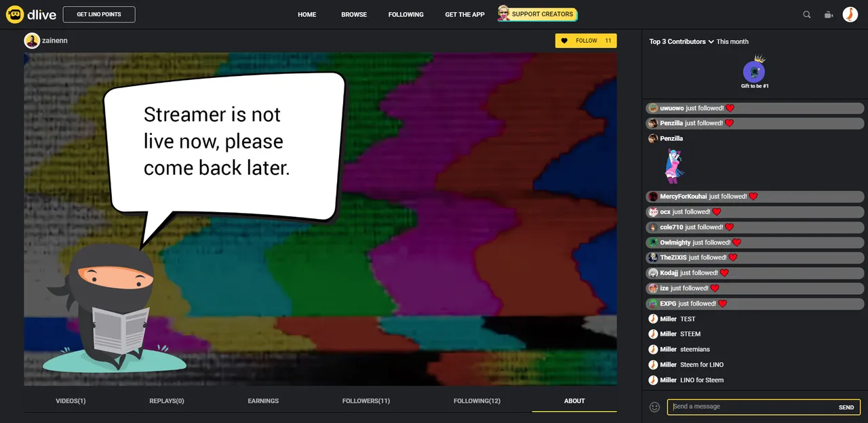Click uwuowo's chat avatar

pyautogui.click(x=653, y=108)
